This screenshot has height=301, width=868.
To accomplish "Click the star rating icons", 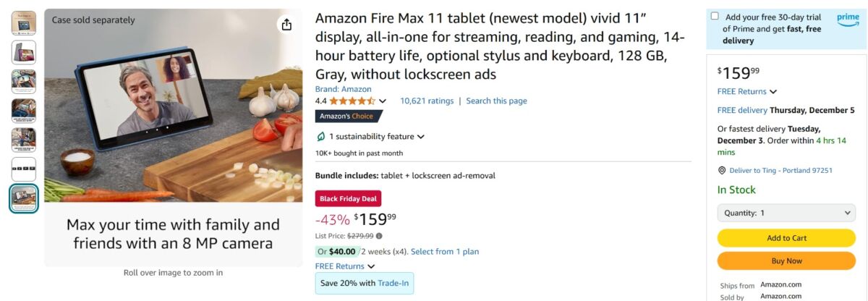I will click(x=352, y=101).
